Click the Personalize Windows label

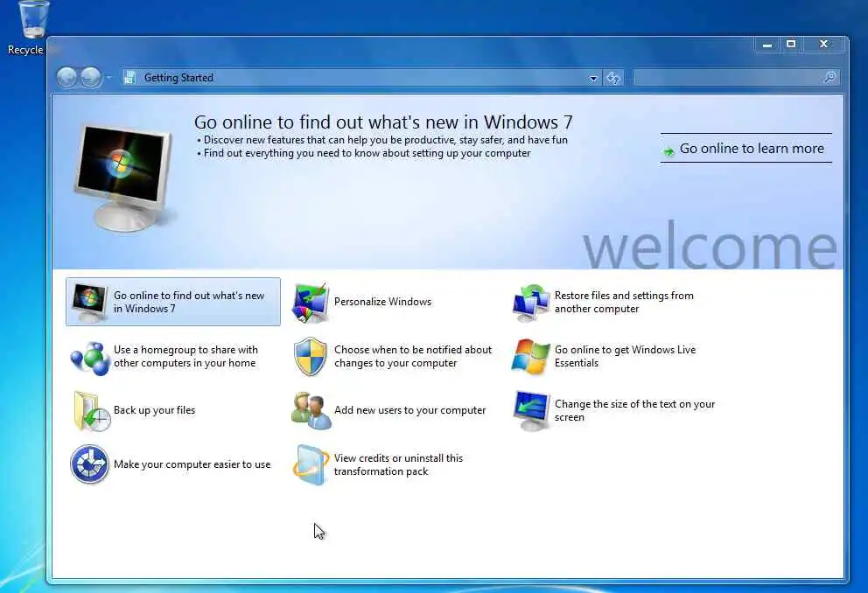coord(382,302)
